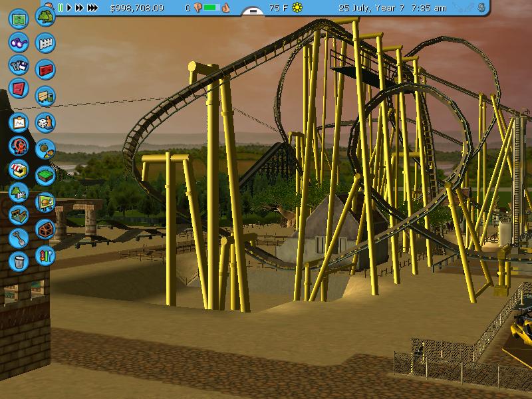532x399 pixels.
Task: Open the shops and stalls menu
Action: click(x=19, y=170)
